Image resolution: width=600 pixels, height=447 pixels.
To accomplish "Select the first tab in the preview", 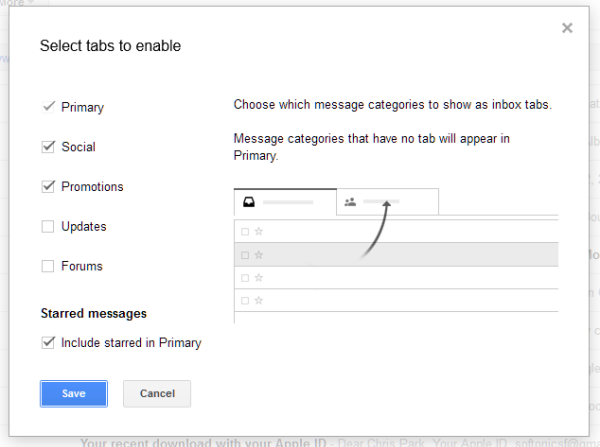I will point(284,202).
